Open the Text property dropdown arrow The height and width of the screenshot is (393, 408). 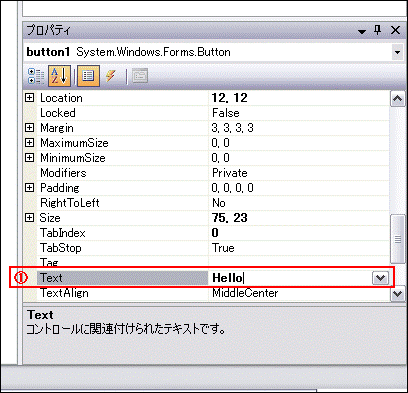[x=380, y=278]
